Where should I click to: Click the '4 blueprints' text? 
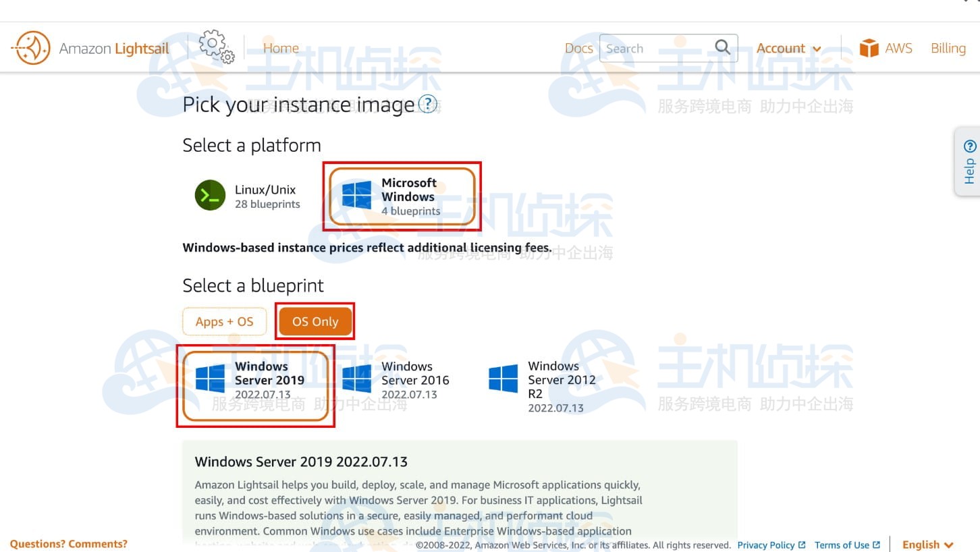[x=410, y=211]
